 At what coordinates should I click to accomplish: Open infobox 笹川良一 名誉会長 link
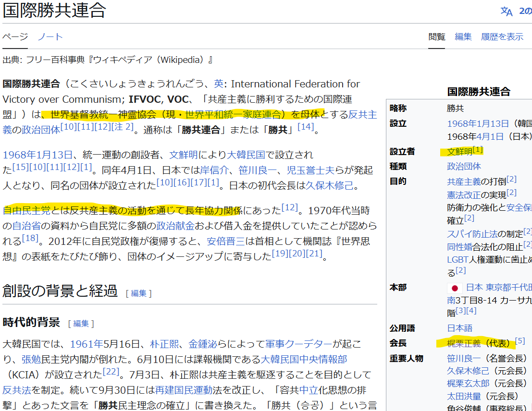[x=464, y=359]
